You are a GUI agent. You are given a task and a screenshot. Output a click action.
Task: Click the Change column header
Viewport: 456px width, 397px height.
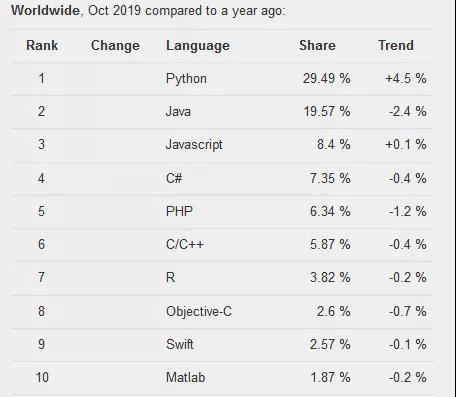click(x=115, y=46)
